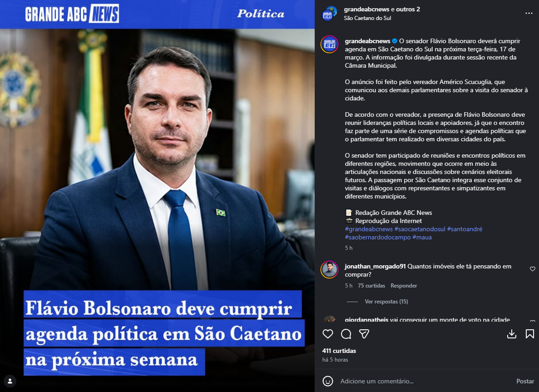This screenshot has height=392, width=539.
Task: Open the verified badge next to grandeabcnews
Action: (x=395, y=41)
